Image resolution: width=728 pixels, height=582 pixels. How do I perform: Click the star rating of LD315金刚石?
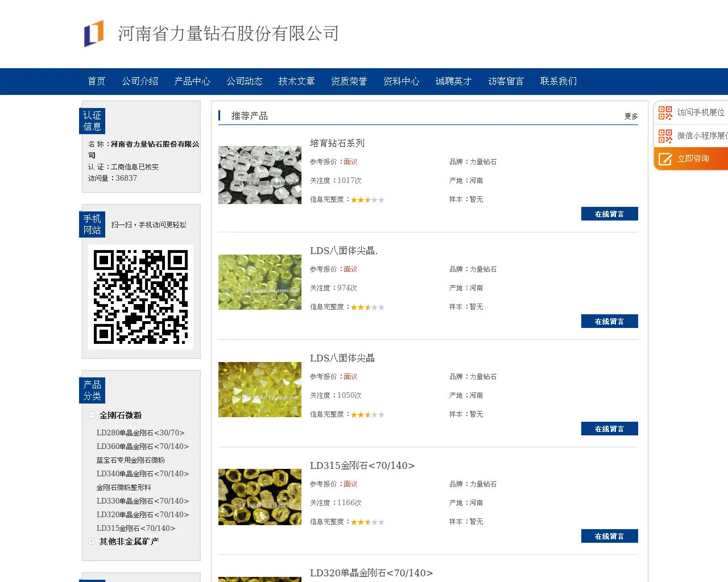tap(367, 522)
